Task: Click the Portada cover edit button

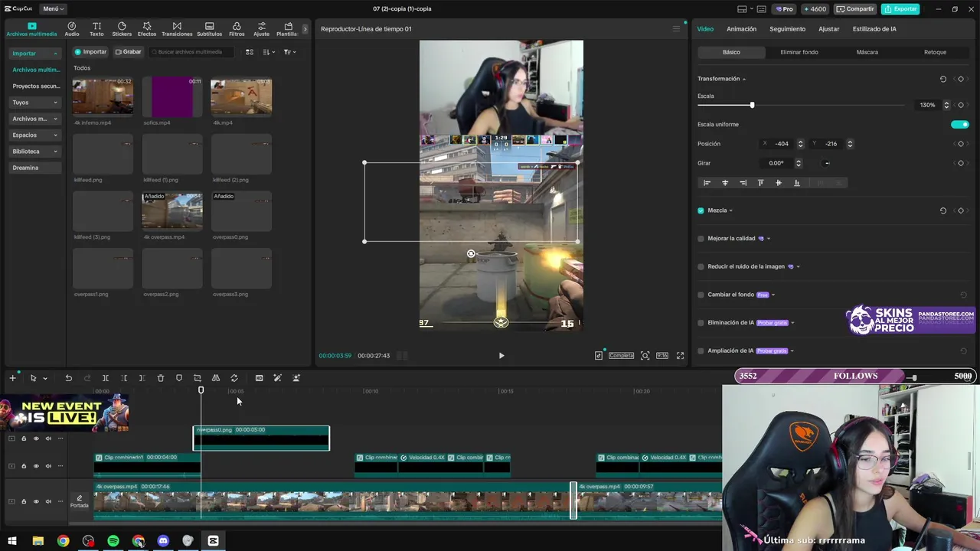Action: [x=80, y=501]
